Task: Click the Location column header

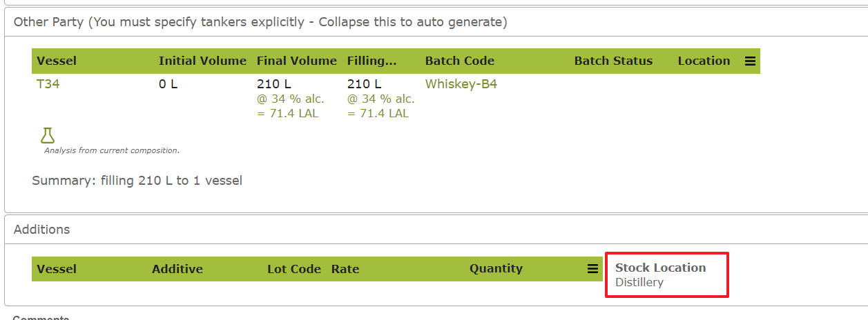Action: tap(703, 61)
